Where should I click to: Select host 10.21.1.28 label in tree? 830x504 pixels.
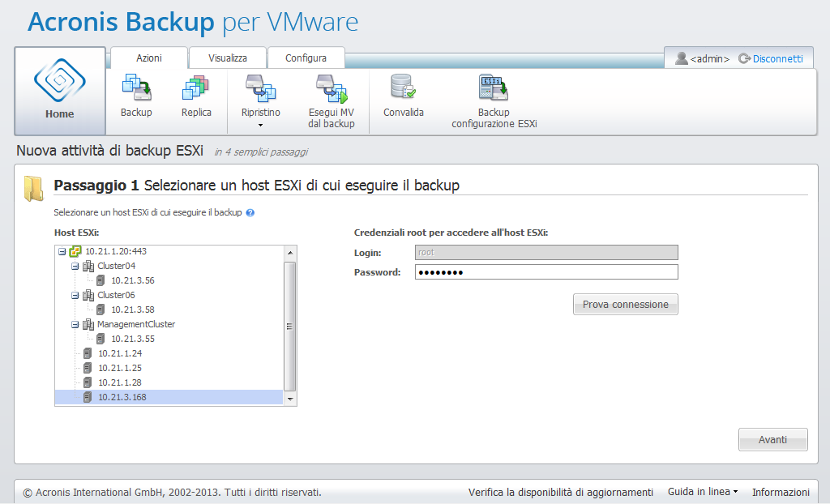tap(120, 382)
